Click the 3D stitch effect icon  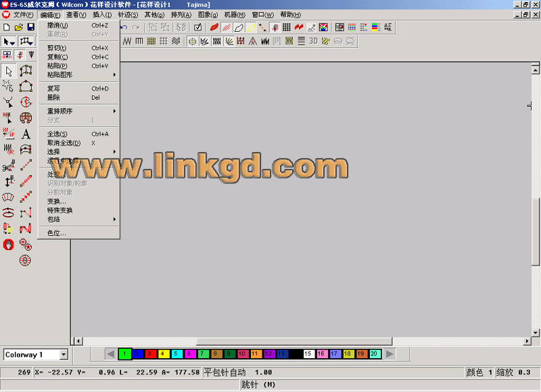click(x=314, y=41)
